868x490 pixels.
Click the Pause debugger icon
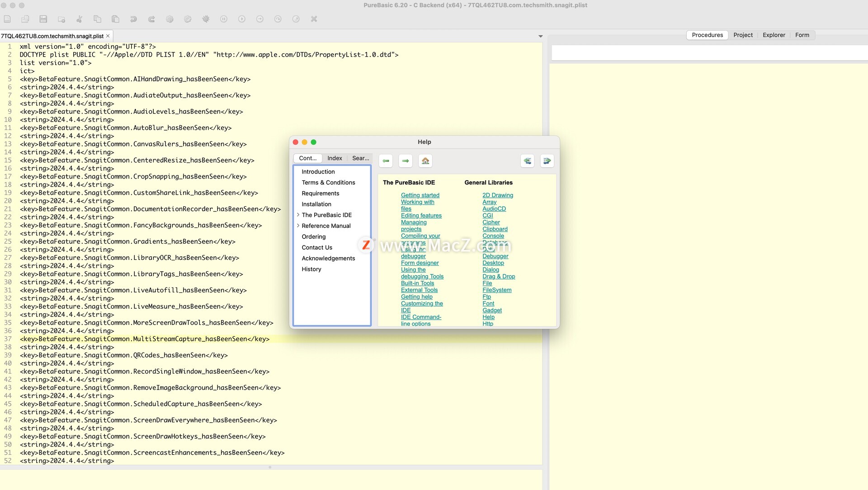click(224, 19)
